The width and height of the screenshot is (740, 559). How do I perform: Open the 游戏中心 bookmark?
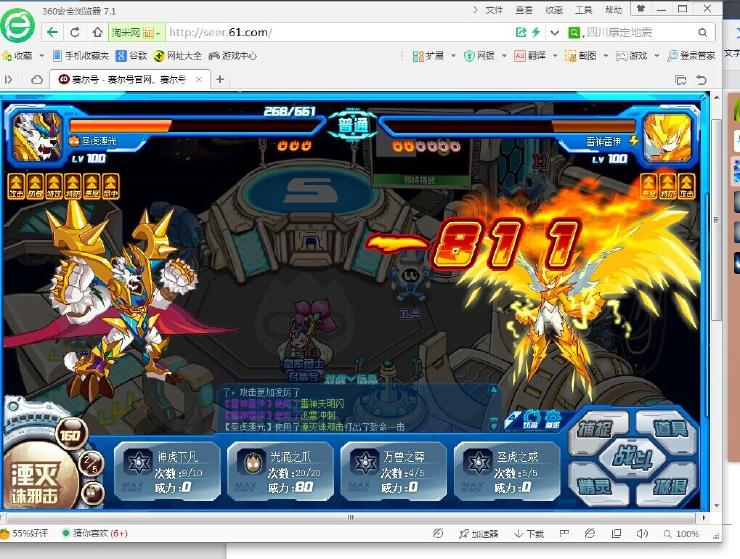click(x=233, y=56)
